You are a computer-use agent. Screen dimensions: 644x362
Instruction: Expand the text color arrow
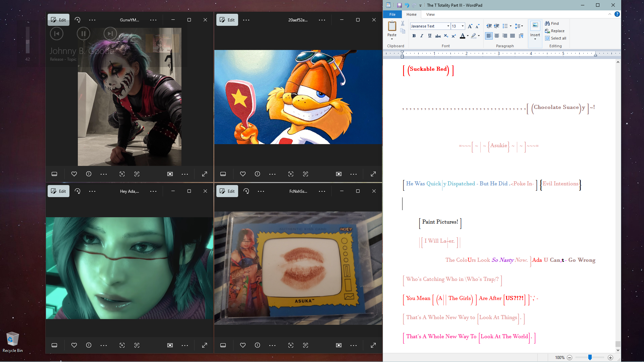[x=468, y=36]
